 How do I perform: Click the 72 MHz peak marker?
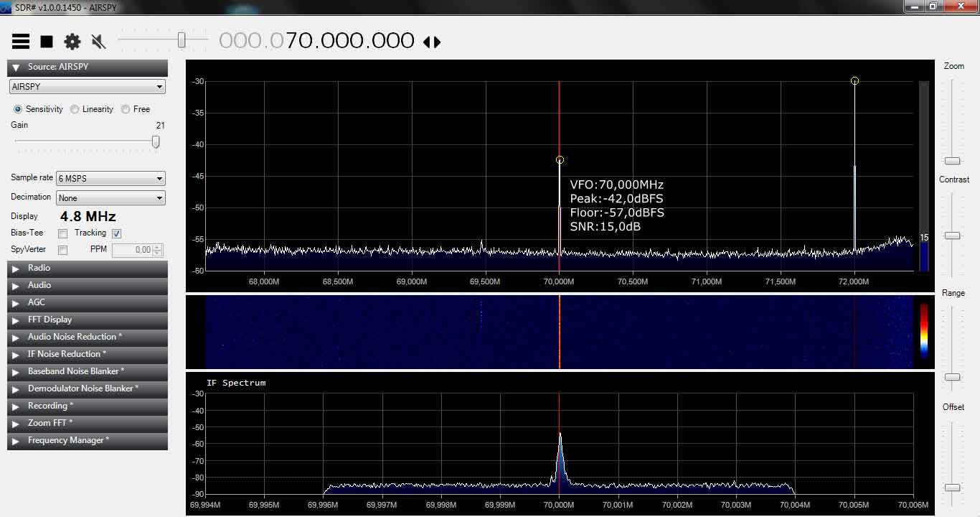click(x=854, y=81)
